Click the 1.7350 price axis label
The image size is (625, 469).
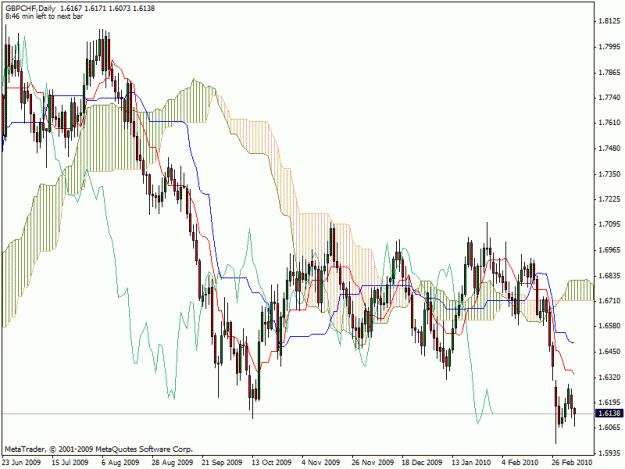610,174
